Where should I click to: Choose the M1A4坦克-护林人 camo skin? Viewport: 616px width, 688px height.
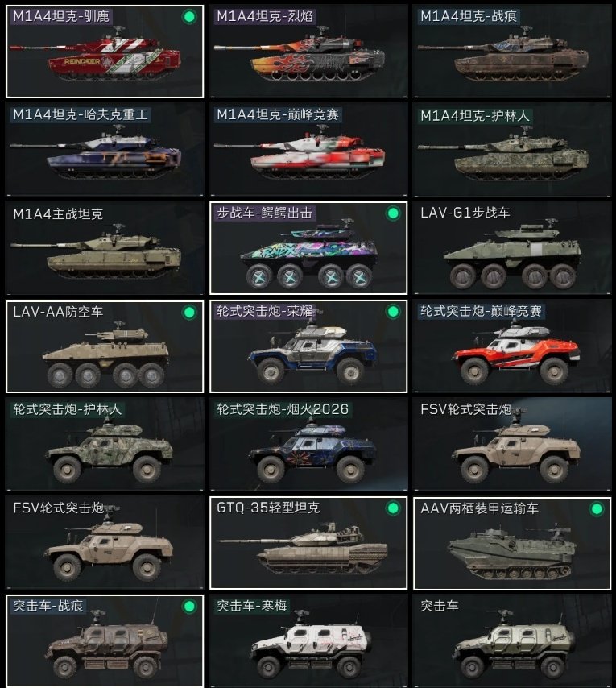[512, 150]
